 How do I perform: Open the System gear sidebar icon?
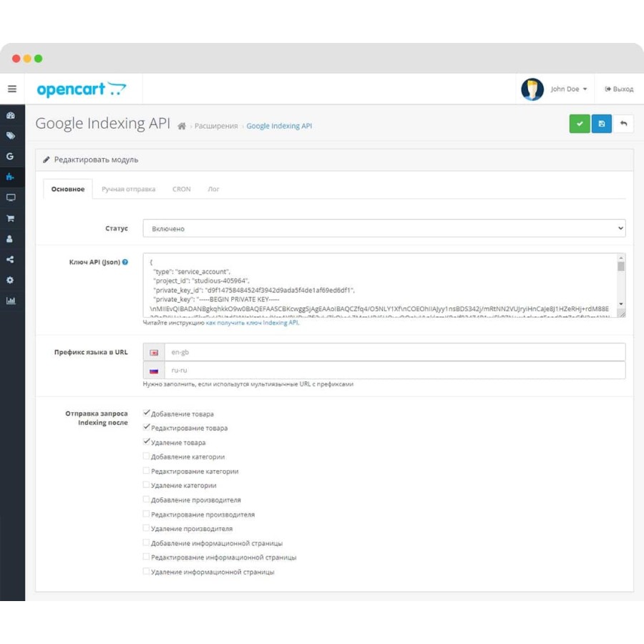(x=10, y=280)
